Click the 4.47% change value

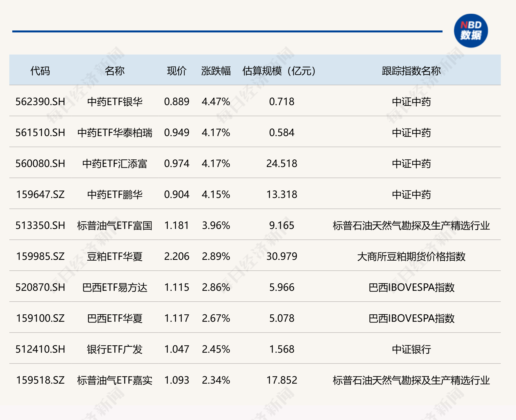[x=216, y=102]
